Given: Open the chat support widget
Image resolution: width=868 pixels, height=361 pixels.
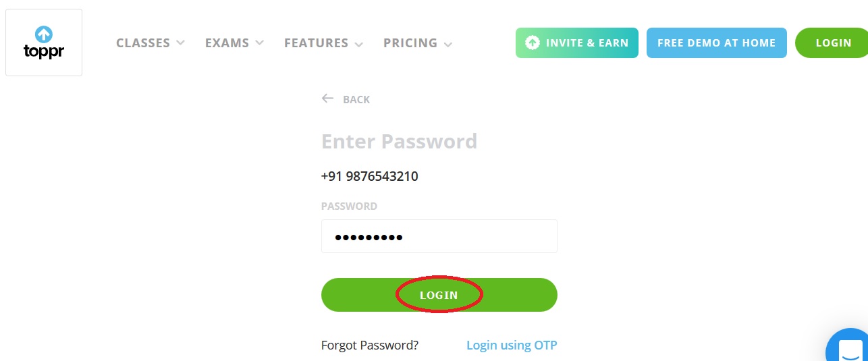Looking at the screenshot, I should point(849,348).
